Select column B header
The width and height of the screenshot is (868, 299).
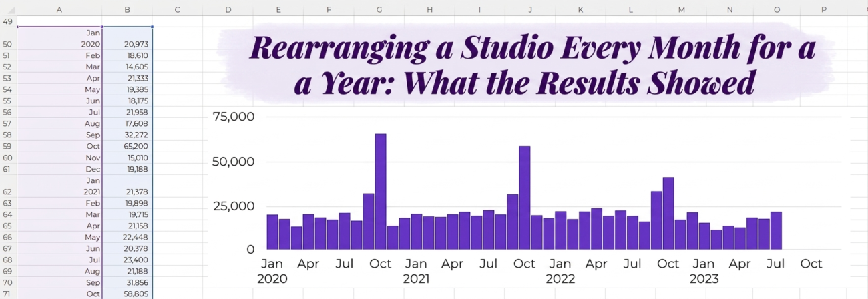point(127,9)
